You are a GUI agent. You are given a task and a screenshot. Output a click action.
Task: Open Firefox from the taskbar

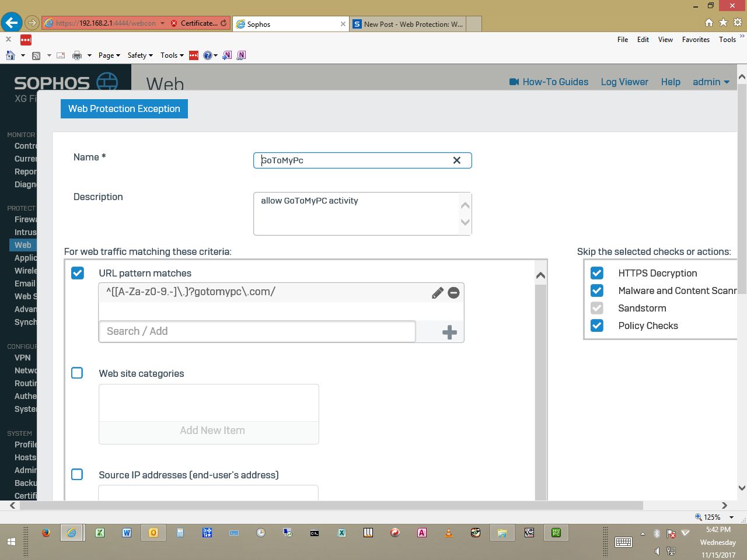(46, 533)
